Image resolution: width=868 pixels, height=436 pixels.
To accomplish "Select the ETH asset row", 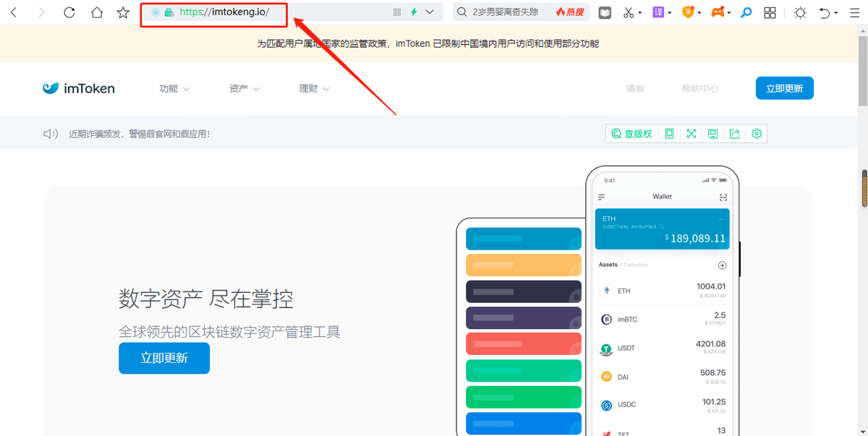I will tap(662, 291).
